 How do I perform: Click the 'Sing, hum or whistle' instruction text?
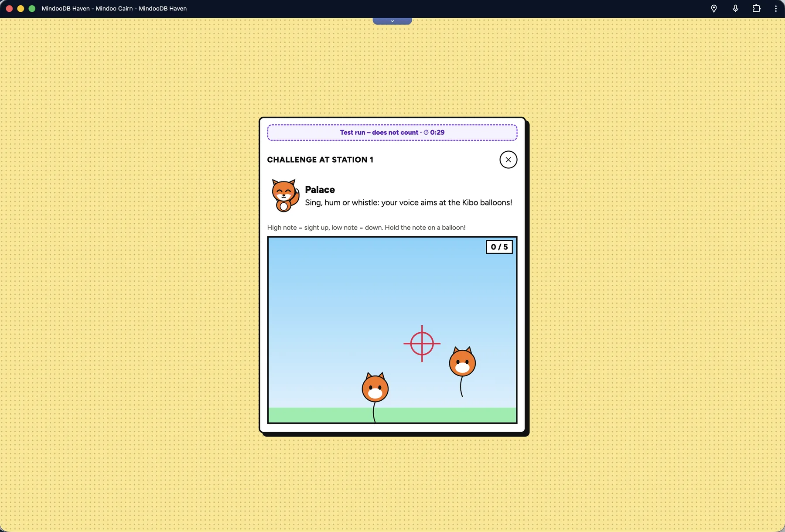click(x=408, y=203)
